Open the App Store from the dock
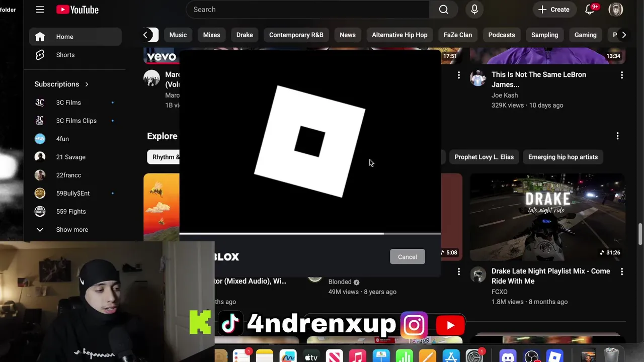 (x=451, y=356)
